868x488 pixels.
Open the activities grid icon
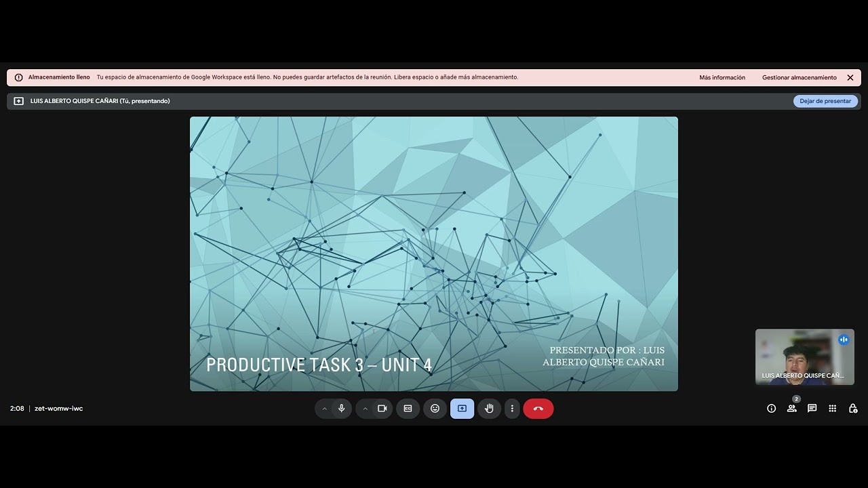[833, 409]
